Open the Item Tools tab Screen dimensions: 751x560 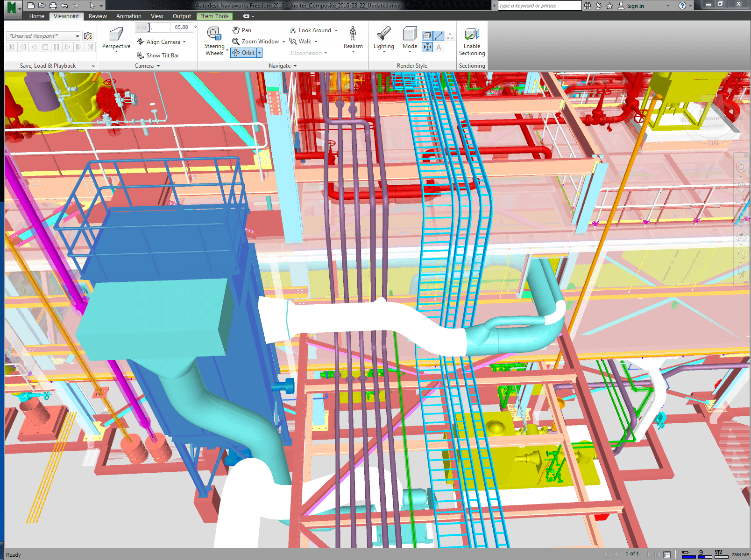tap(214, 16)
